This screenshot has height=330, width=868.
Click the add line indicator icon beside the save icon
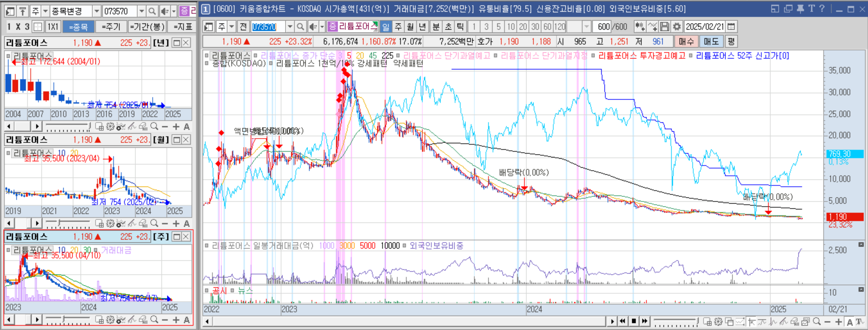click(652, 27)
